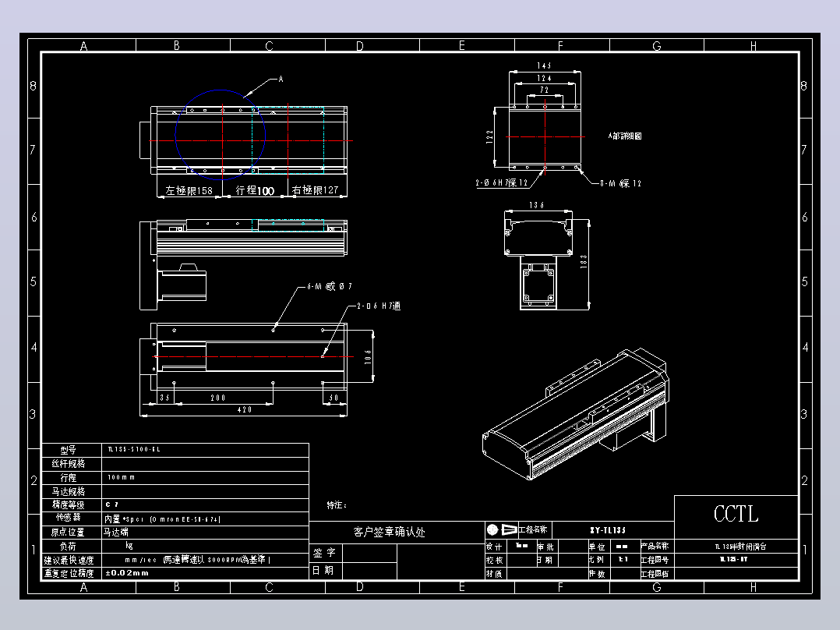Viewport: 840px width, 630px height.
Task: Click the 负荷 load row label
Action: tap(68, 547)
